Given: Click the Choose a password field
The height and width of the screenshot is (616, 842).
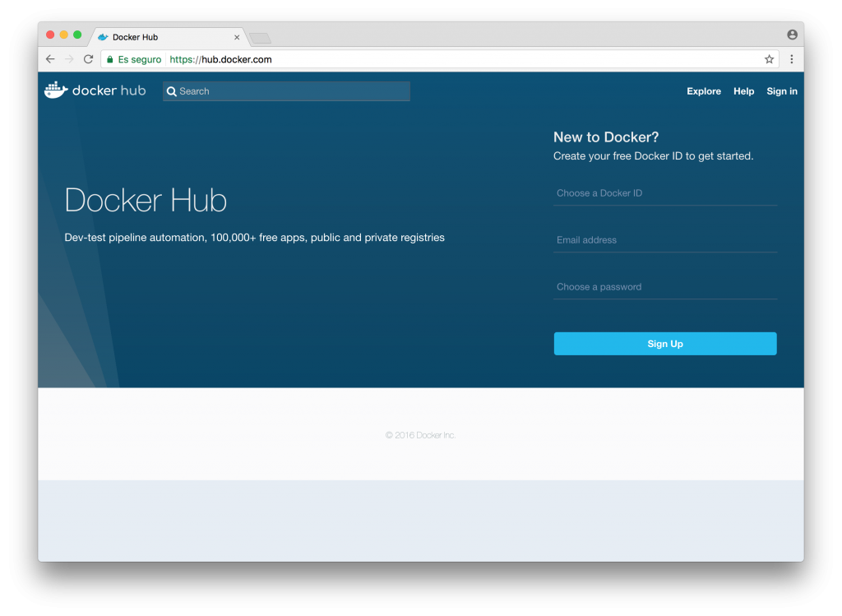Looking at the screenshot, I should pyautogui.click(x=664, y=287).
